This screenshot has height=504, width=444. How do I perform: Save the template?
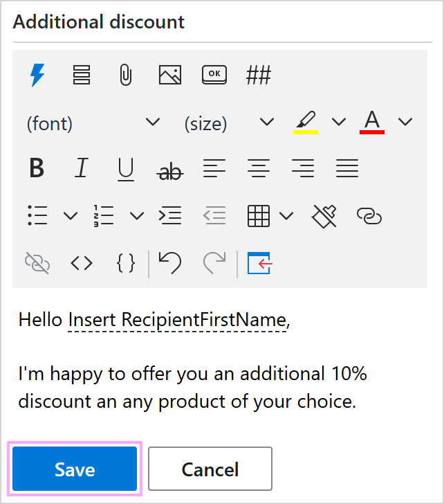75,469
